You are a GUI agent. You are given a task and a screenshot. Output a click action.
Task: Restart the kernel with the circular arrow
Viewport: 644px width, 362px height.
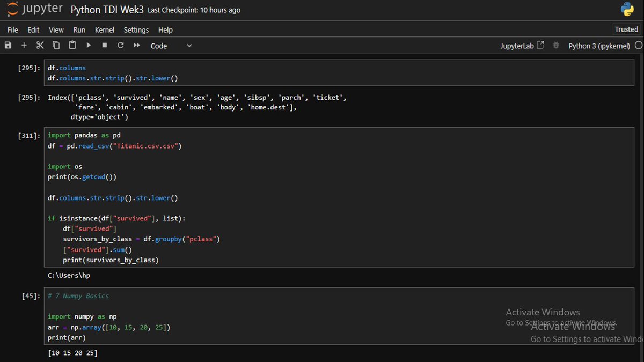[x=121, y=46]
